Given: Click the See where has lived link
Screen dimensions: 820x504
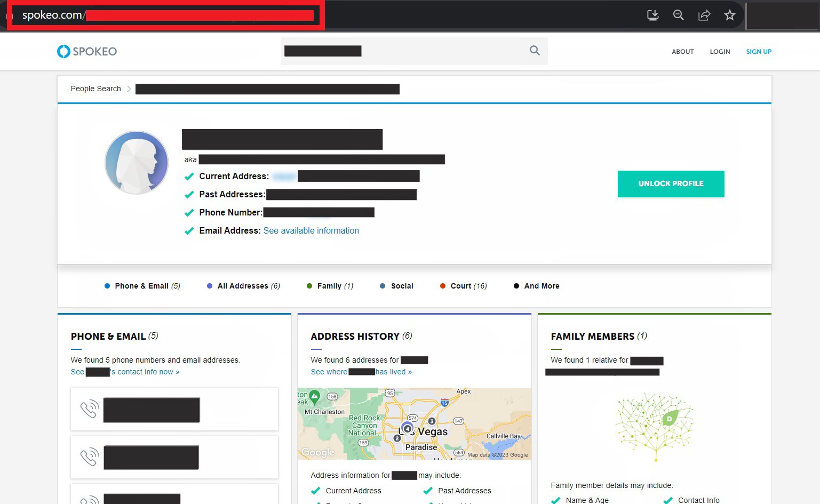Looking at the screenshot, I should 361,372.
